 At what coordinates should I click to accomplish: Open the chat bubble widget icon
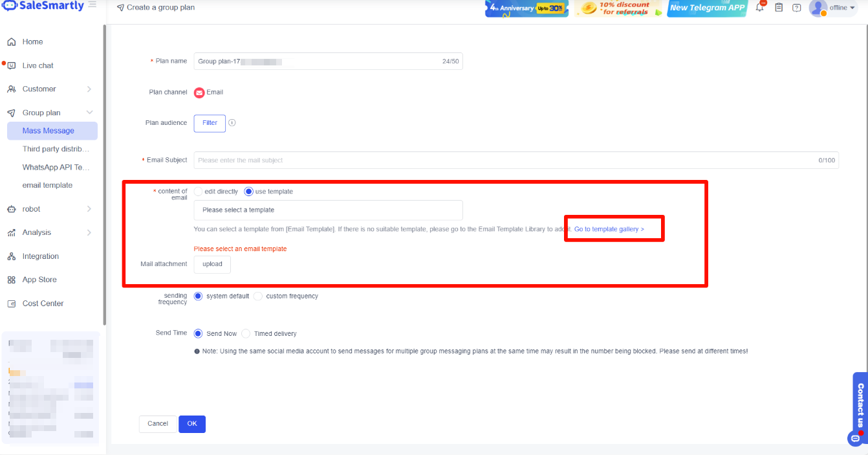855,438
